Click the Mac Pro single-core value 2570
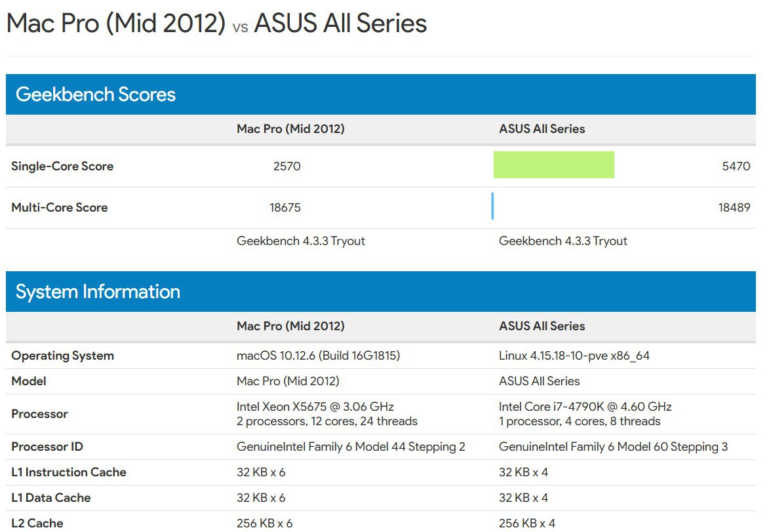Image resolution: width=769 pixels, height=532 pixels. [287, 166]
